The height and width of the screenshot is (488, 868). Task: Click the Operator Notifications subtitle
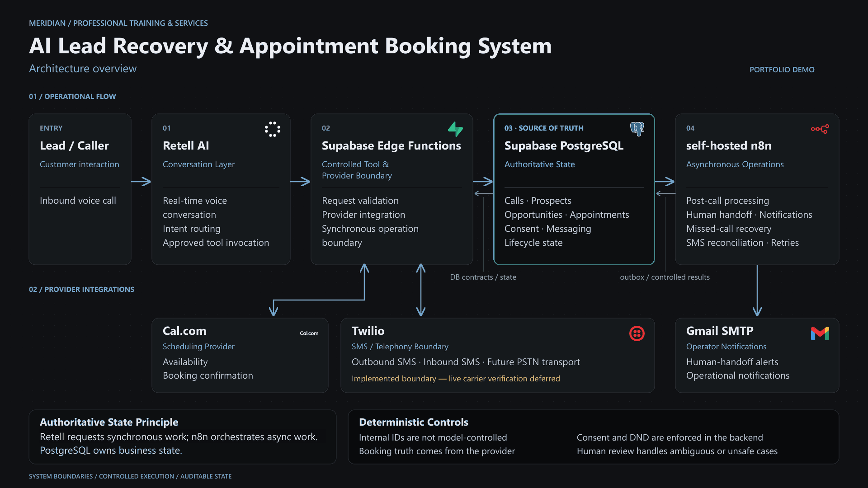point(726,347)
